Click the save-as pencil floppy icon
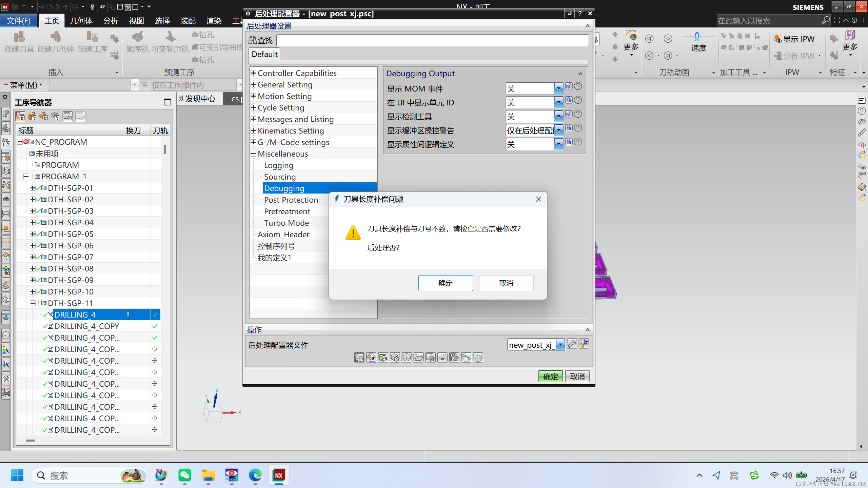The width and height of the screenshot is (868, 488). coord(454,358)
